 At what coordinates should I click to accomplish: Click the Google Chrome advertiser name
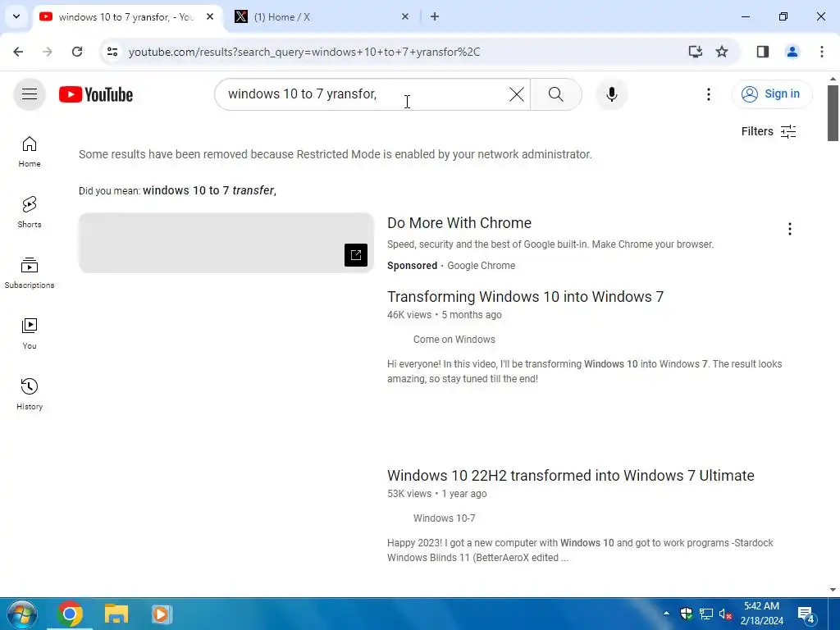481,266
